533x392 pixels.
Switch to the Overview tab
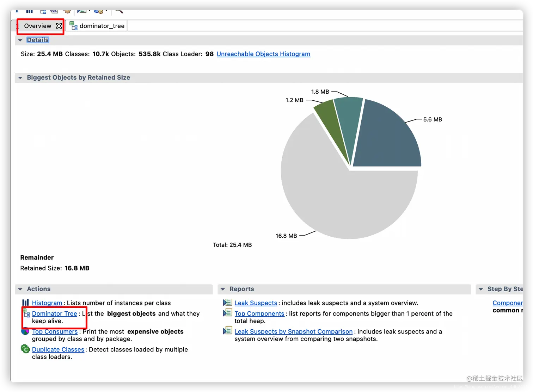(x=38, y=26)
